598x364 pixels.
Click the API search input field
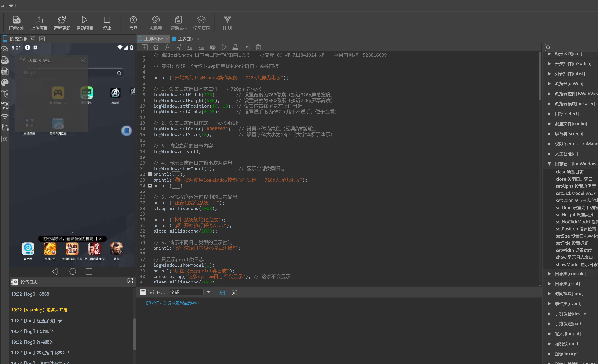[x=571, y=47]
